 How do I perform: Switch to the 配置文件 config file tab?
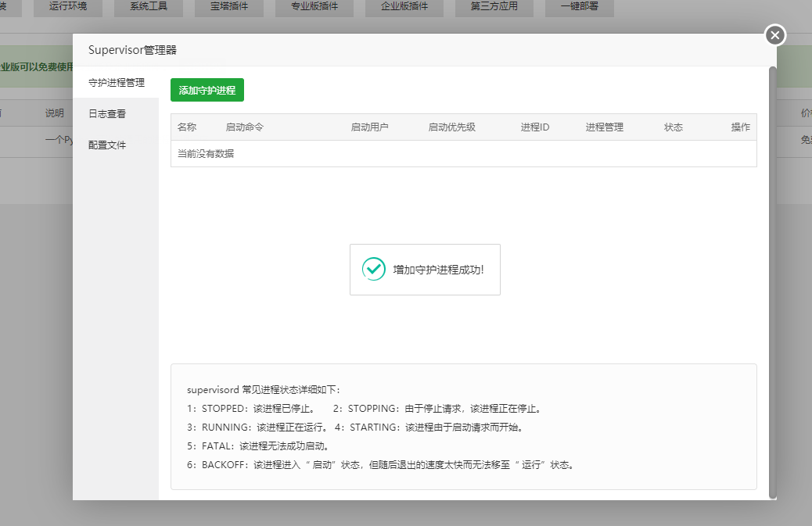pyautogui.click(x=109, y=145)
